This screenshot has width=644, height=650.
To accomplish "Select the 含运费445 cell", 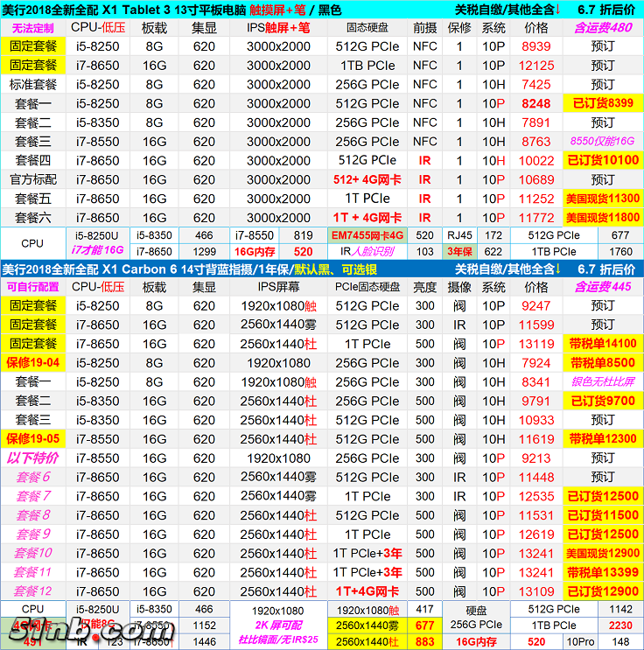I will point(602,287).
